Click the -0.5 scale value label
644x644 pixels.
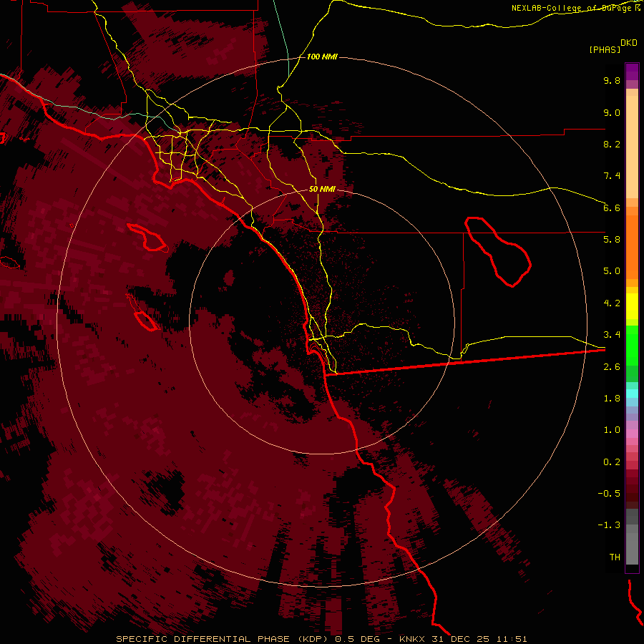pyautogui.click(x=609, y=494)
